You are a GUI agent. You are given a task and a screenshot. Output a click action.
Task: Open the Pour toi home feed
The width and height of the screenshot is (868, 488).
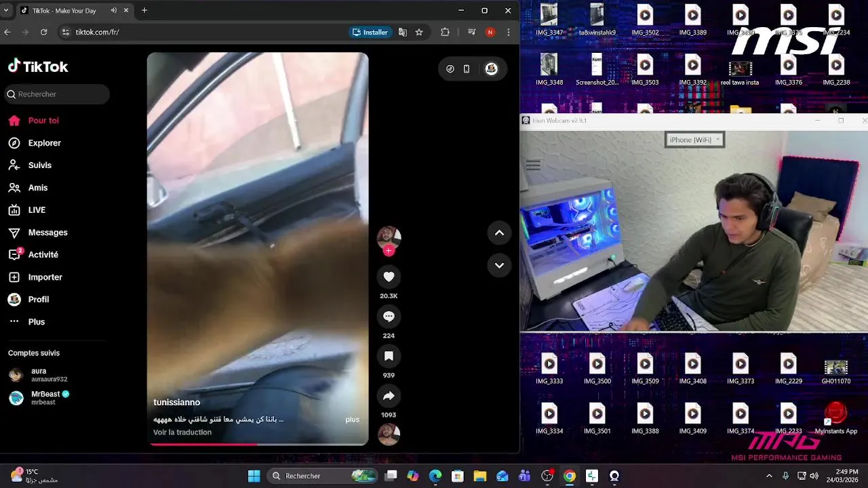click(34, 121)
